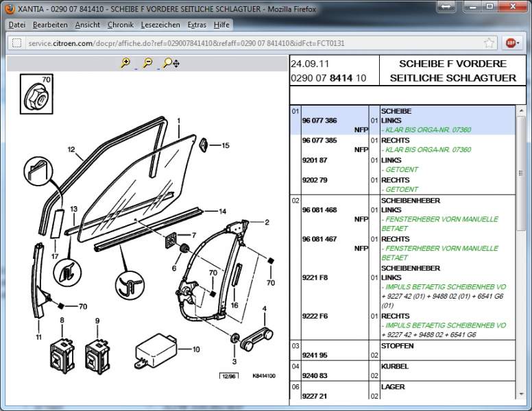Select part number 96 077 386
This screenshot has height=411, width=532.
(x=319, y=121)
